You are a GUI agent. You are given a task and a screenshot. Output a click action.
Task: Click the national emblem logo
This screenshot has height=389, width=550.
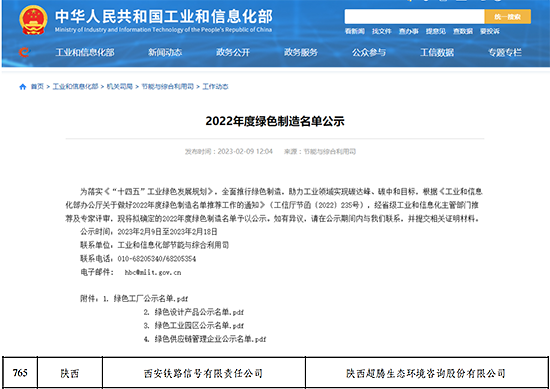click(33, 20)
